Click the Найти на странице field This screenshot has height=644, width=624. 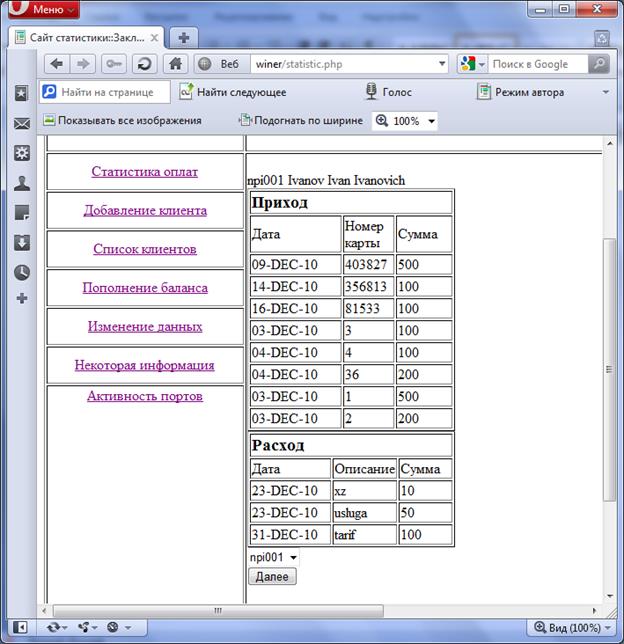(x=105, y=92)
